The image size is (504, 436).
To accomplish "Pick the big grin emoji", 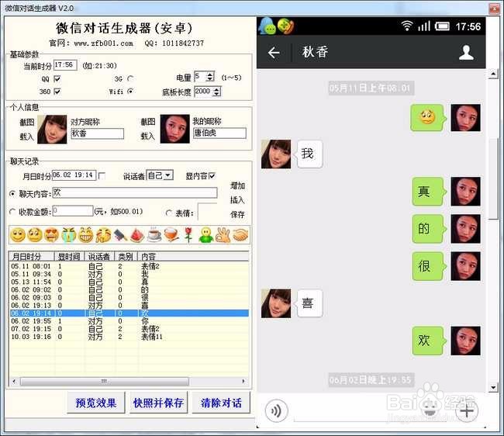I will click(x=86, y=235).
